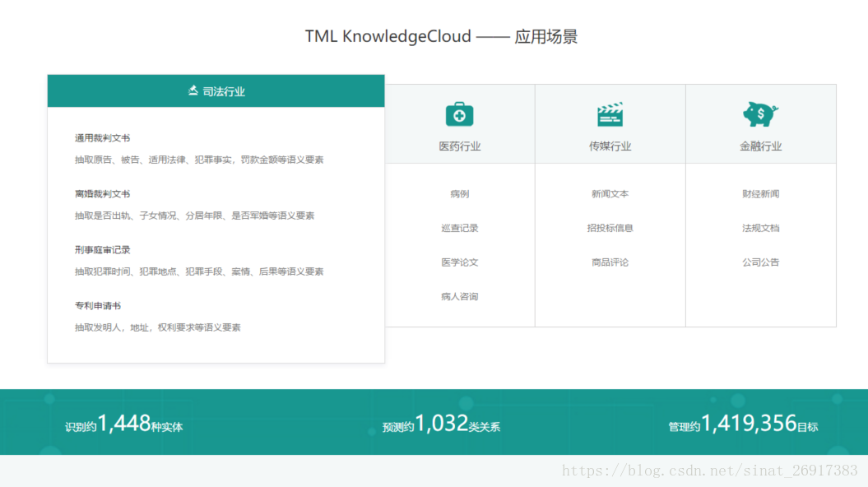
Task: Open the 新闻文本 item
Action: click(610, 193)
